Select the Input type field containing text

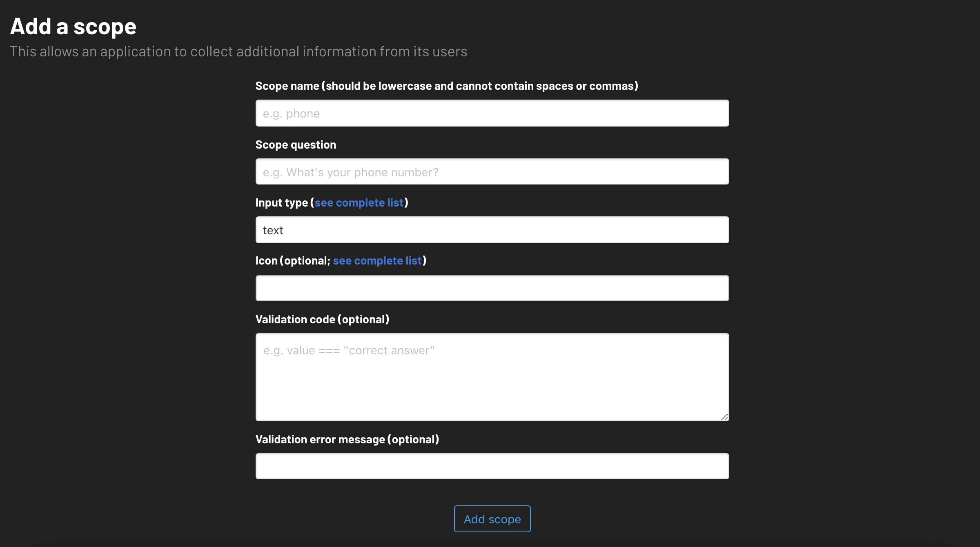click(492, 230)
